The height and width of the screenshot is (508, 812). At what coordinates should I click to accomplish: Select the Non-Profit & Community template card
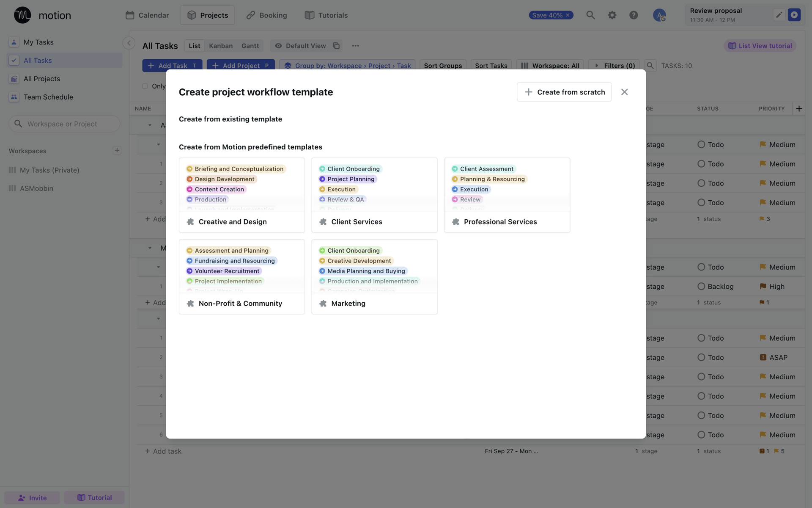[x=242, y=277]
